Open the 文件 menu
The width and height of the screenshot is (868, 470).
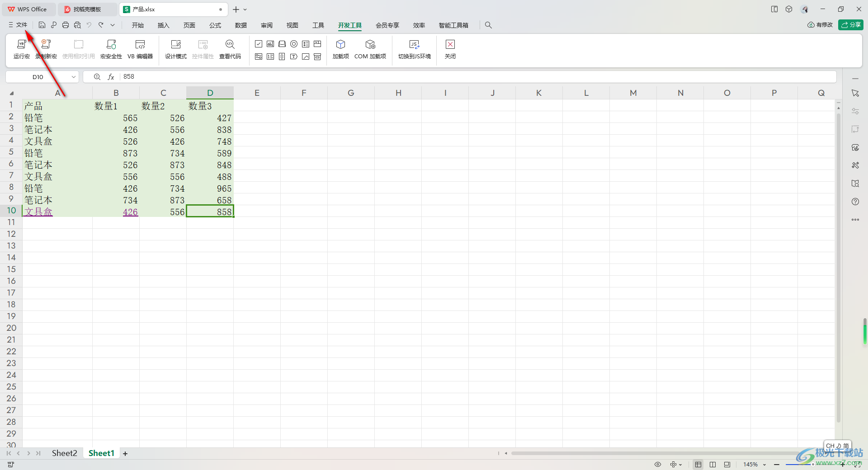18,25
